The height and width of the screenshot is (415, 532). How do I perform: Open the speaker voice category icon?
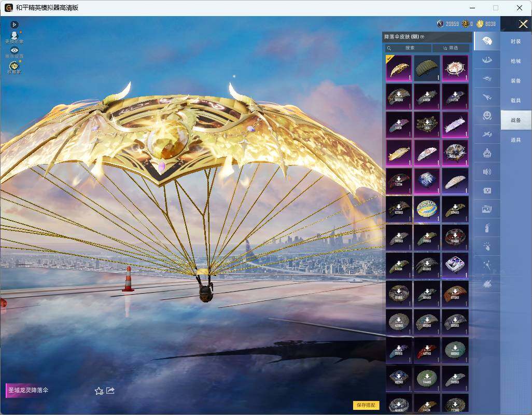pos(487,172)
